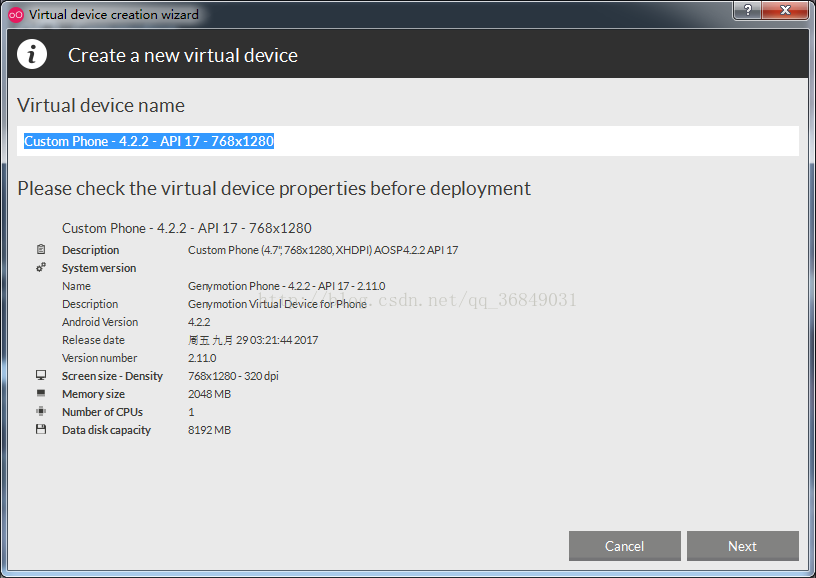This screenshot has height=578, width=816.
Task: Click the '768x1280 - 320 dpi' value
Action: [x=233, y=376]
